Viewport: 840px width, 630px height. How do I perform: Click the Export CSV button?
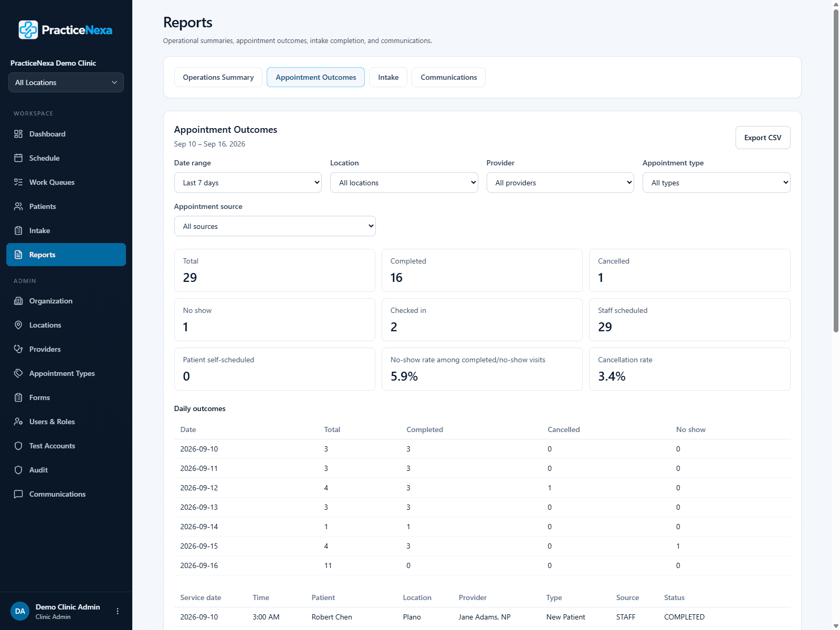pos(763,138)
